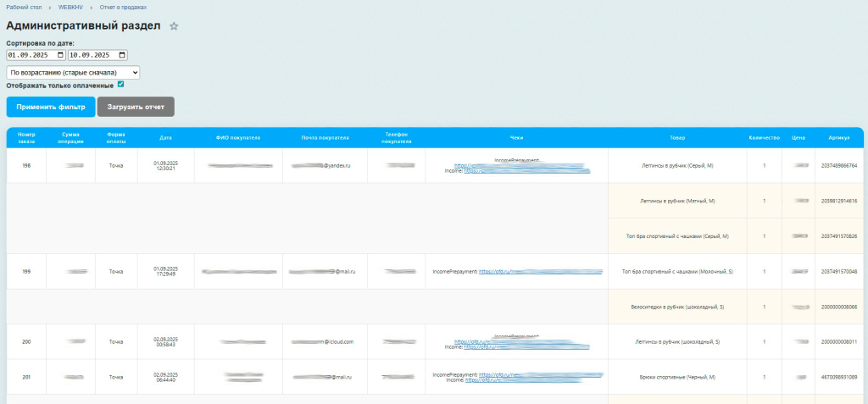
Task: Uncheck "Отображать только оплаченные" checkbox
Action: tap(121, 85)
